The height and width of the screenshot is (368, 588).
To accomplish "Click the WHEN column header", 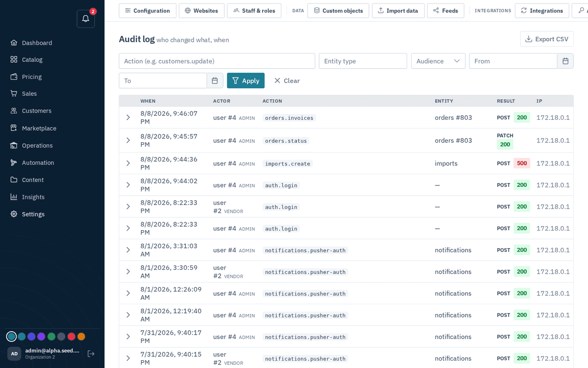I will click(148, 101).
